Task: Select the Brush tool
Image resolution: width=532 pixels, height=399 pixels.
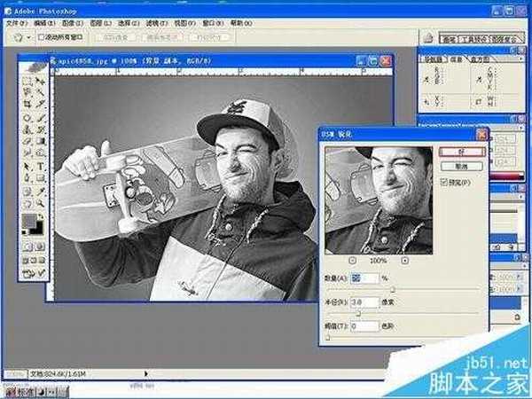Action: (x=41, y=118)
